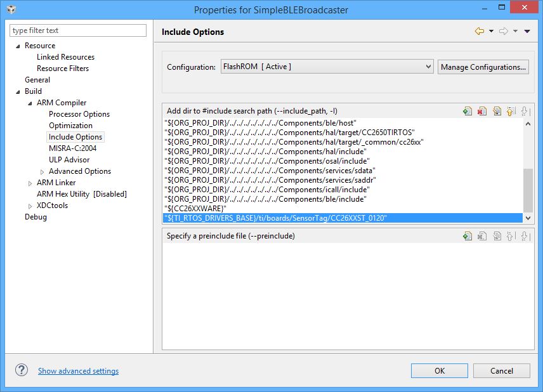
Task: Open the properties page view menu
Action: (x=527, y=31)
